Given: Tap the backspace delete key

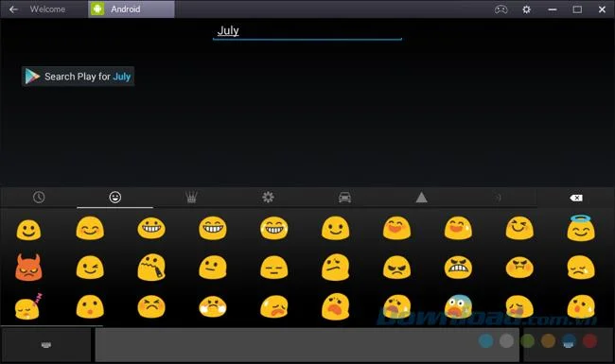Looking at the screenshot, I should tap(576, 198).
